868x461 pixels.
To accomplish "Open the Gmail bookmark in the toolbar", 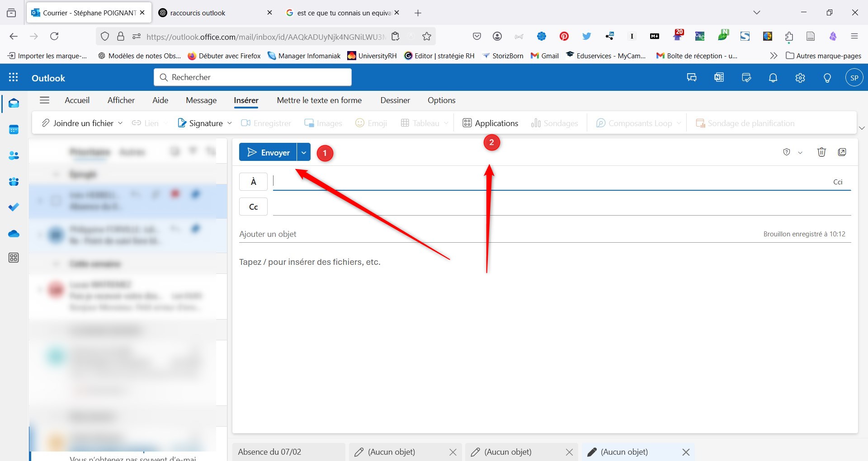I will [544, 56].
